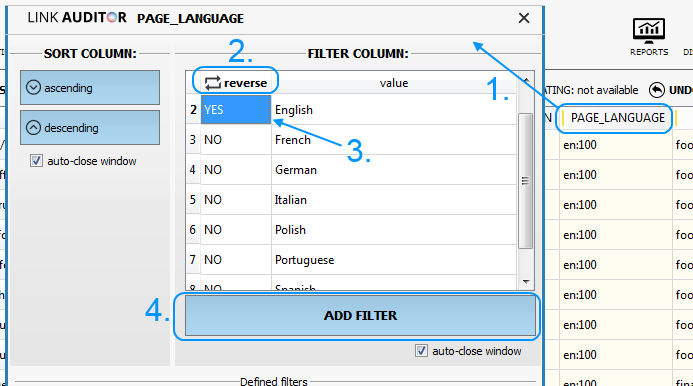Click the ADD FILTER button
This screenshot has width=693, height=386.
(x=360, y=316)
